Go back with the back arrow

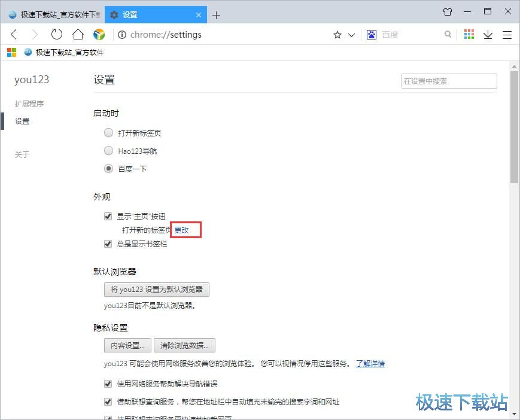14,34
